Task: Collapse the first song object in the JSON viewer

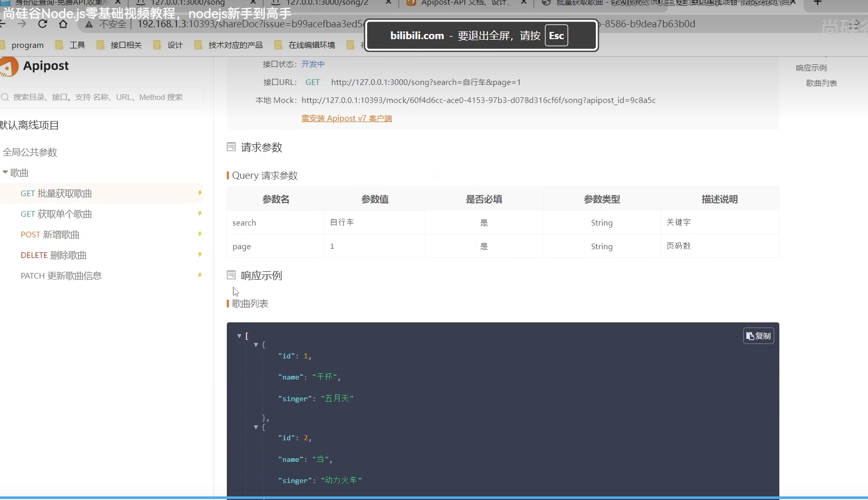Action: click(x=255, y=345)
